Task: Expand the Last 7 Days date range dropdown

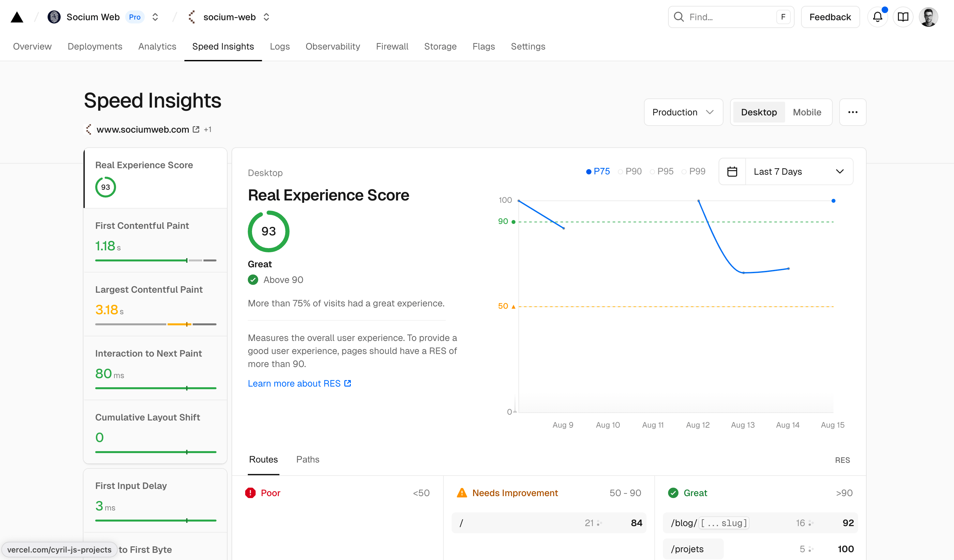Action: pos(799,171)
